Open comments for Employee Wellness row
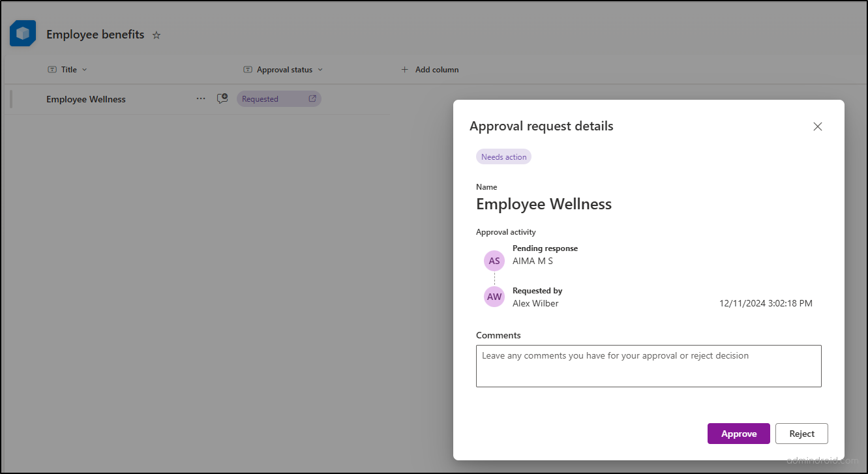Screen dimensions: 868x474 click(222, 98)
